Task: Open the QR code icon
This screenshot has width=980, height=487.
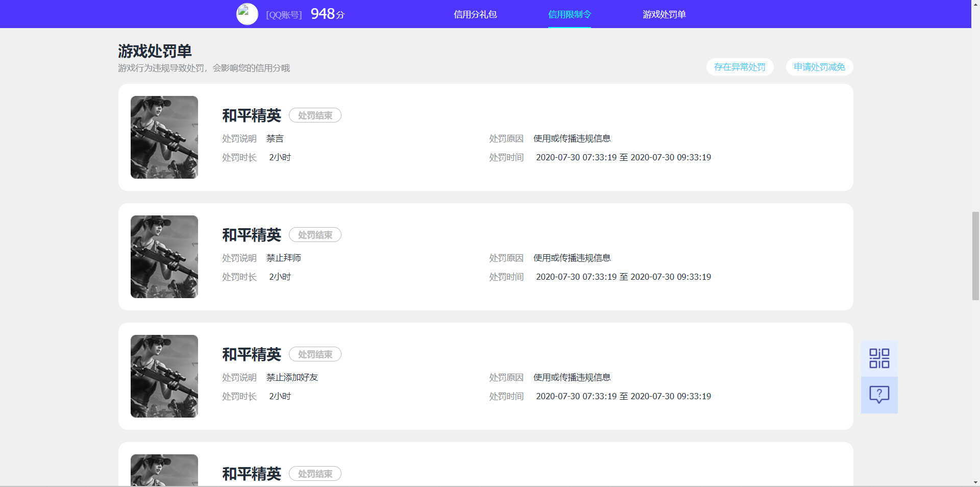Action: click(x=879, y=358)
